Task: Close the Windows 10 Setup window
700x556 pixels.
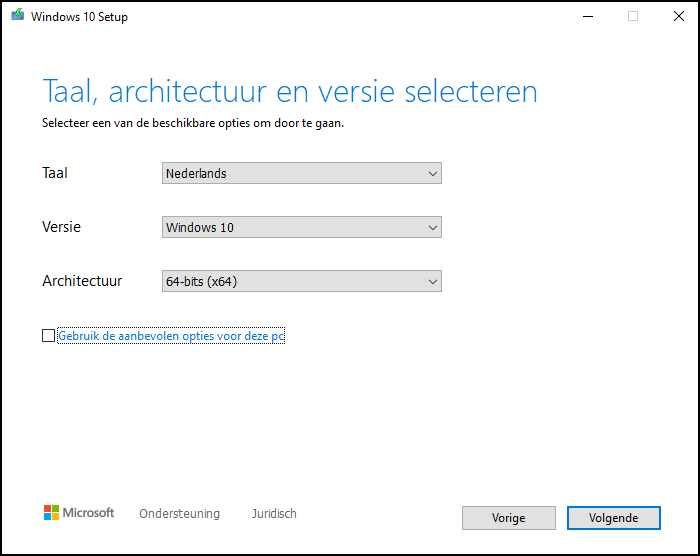Action: (x=679, y=17)
